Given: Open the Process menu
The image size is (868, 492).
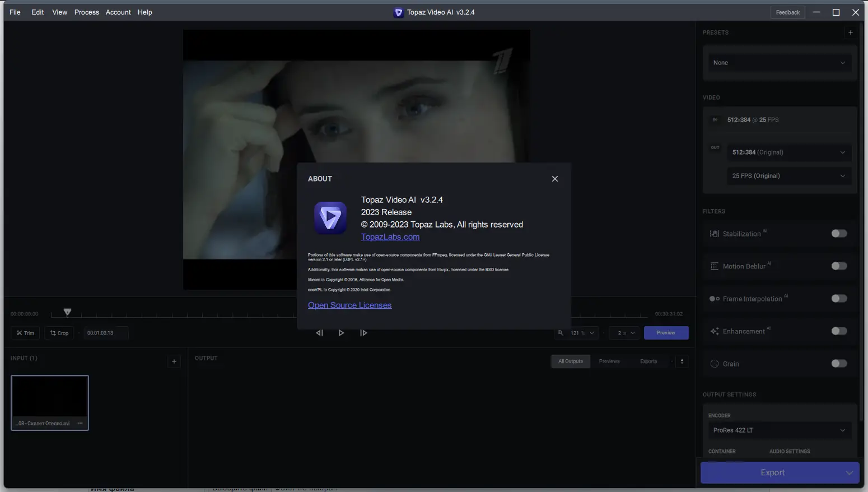Looking at the screenshot, I should pos(87,12).
